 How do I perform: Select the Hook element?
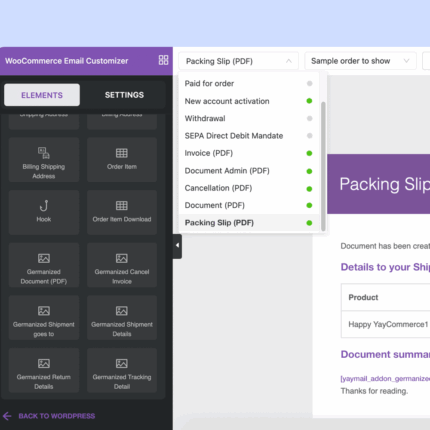(44, 212)
